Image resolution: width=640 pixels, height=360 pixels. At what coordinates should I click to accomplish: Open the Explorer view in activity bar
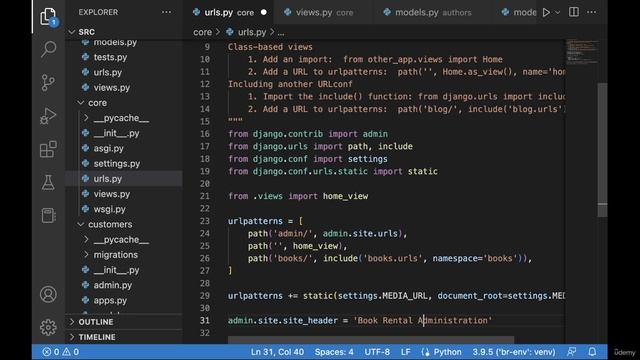pyautogui.click(x=48, y=16)
